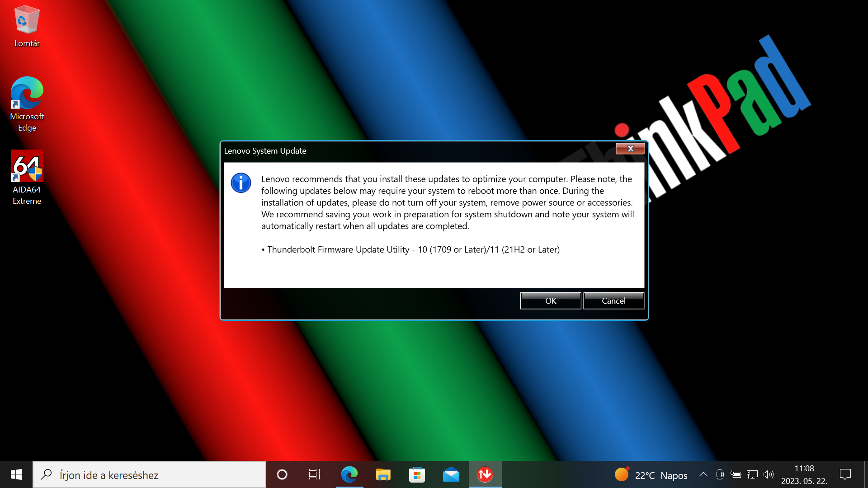Screen dimensions: 868x488
Task: Click the Meet Now tray icon
Action: point(720,474)
